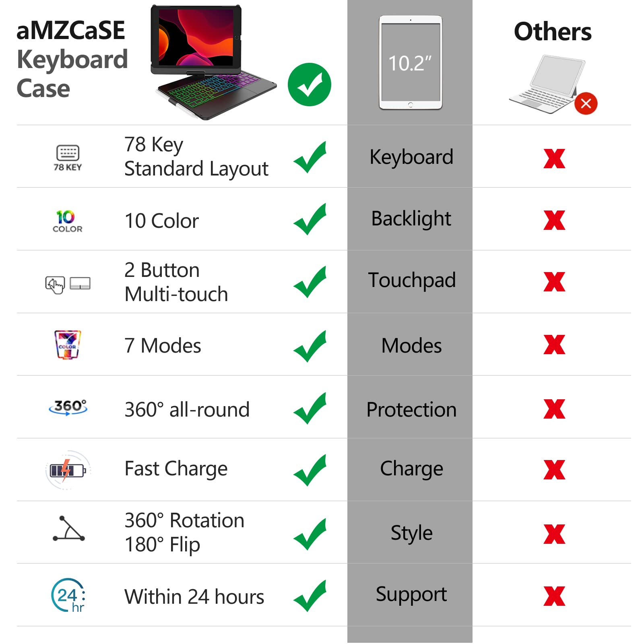Select the Backlight category label

(x=411, y=219)
